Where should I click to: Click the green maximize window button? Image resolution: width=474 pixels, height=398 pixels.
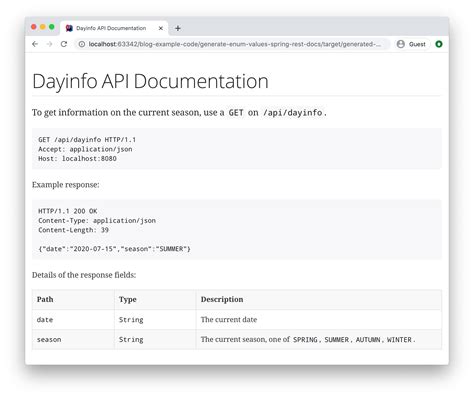pyautogui.click(x=52, y=27)
